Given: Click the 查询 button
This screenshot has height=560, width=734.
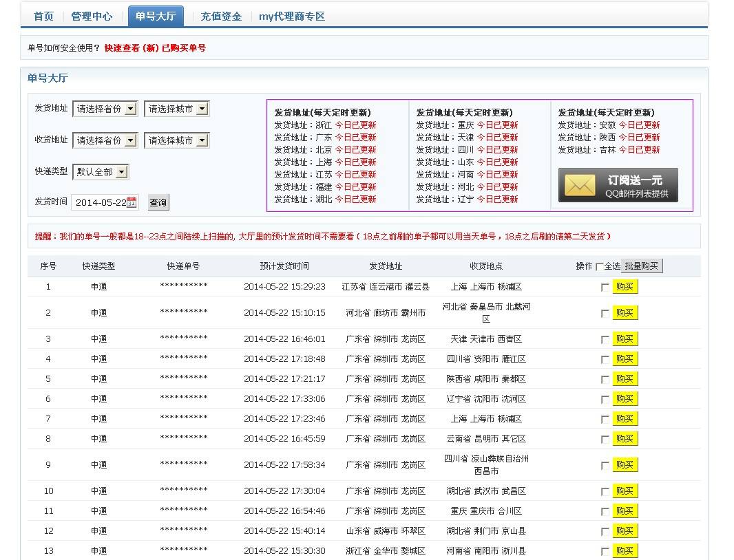Looking at the screenshot, I should pos(158,202).
